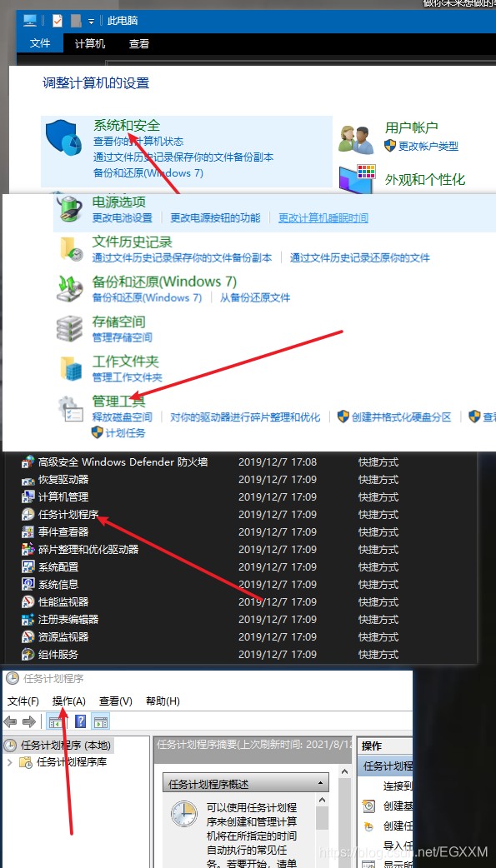Click the File History folder icon

[71, 248]
